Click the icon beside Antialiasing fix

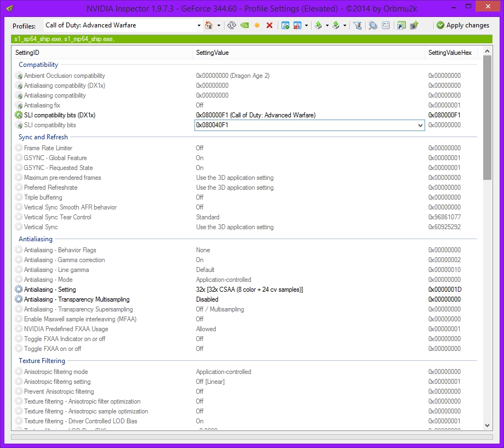point(19,105)
